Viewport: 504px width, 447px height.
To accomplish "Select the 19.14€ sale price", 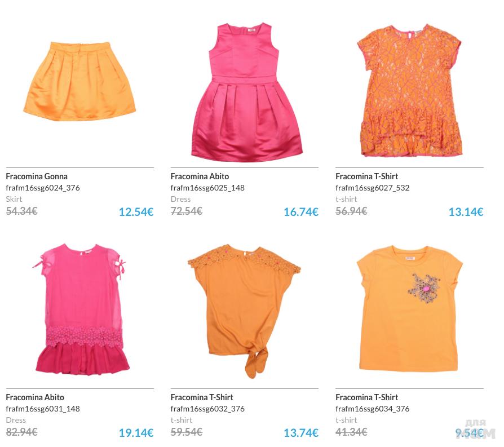I will point(136,433).
